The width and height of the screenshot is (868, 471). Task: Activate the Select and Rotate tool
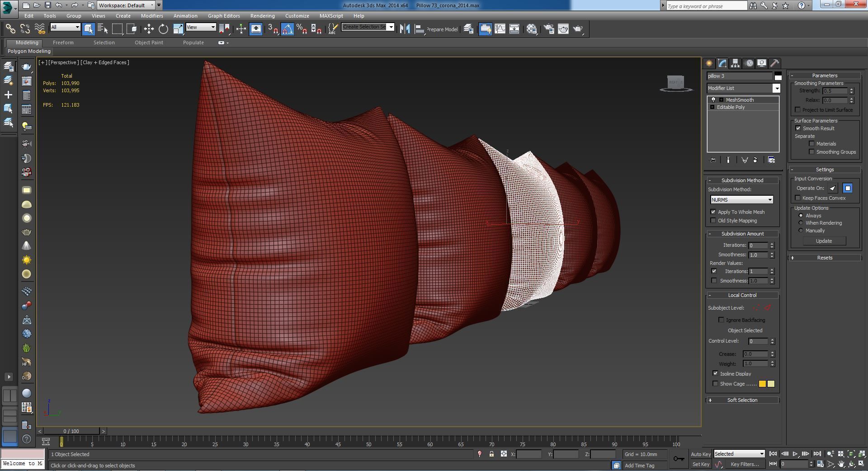pos(163,29)
